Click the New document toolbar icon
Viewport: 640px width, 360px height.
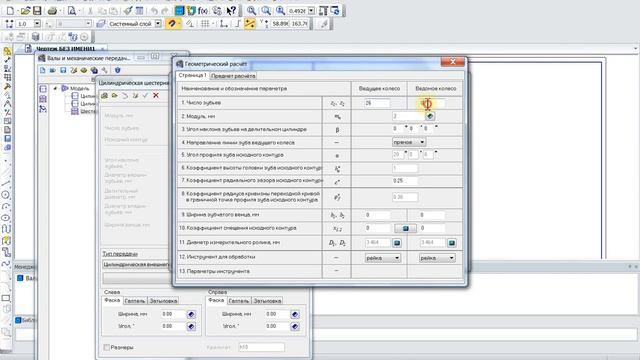tap(10, 10)
